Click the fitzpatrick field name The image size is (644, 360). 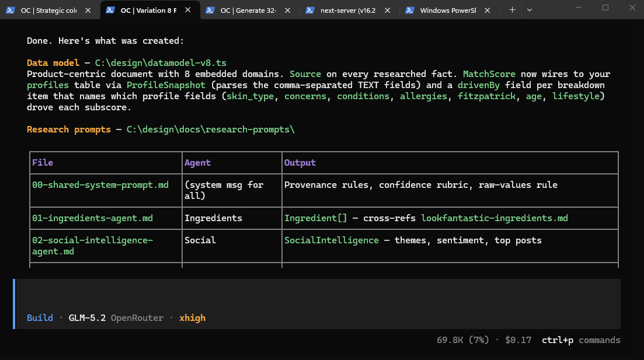pos(486,96)
